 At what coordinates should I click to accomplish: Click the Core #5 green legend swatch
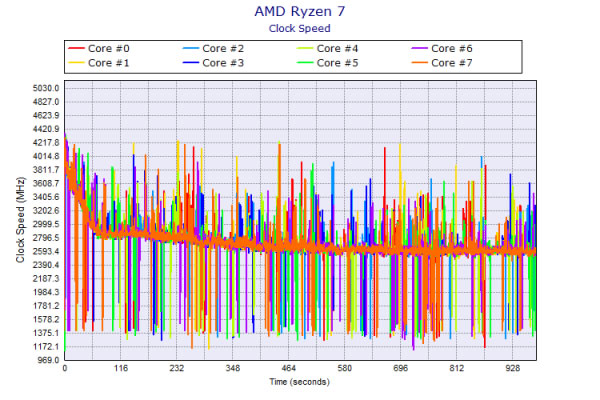[x=305, y=63]
